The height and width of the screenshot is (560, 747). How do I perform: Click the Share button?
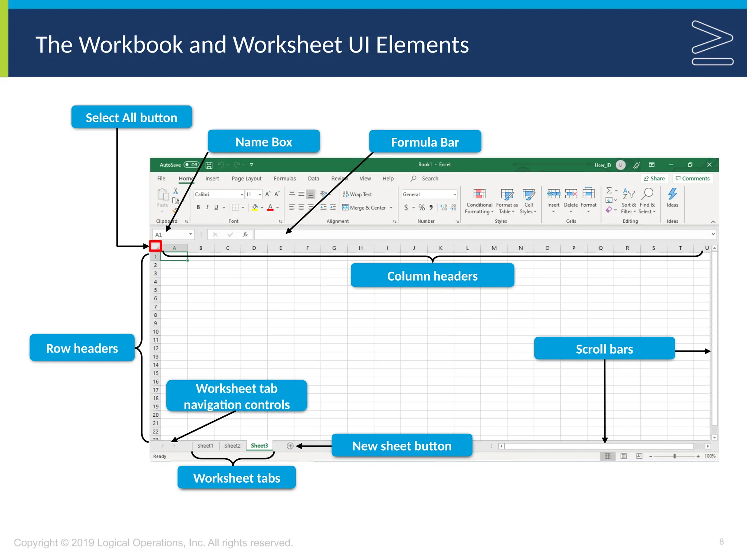tap(654, 178)
